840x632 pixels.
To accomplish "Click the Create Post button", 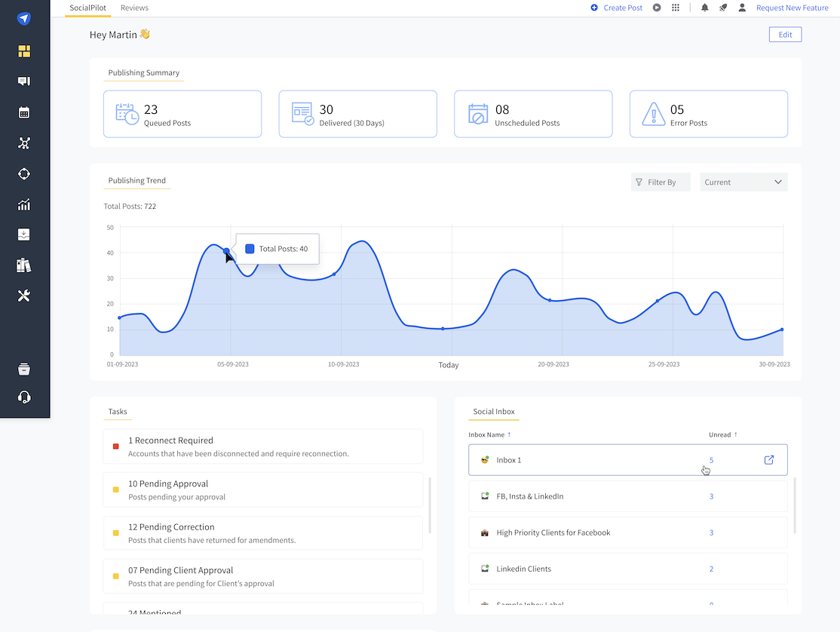I will 617,8.
